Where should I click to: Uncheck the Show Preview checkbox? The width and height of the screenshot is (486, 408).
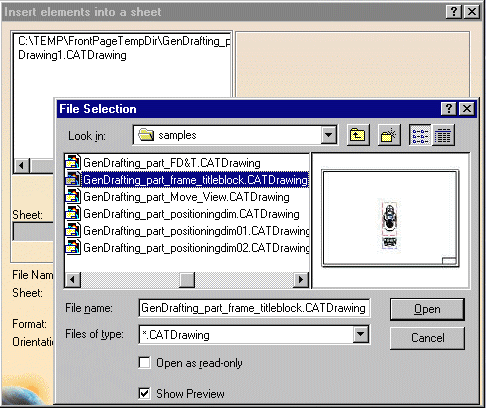pos(144,393)
